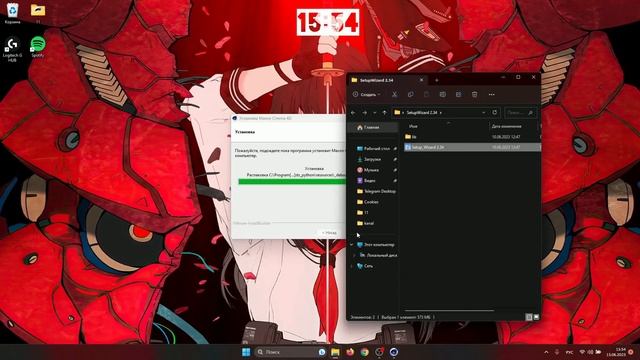Open 'Загрузки' in Explorer sidebar
The image size is (640, 360).
(372, 159)
